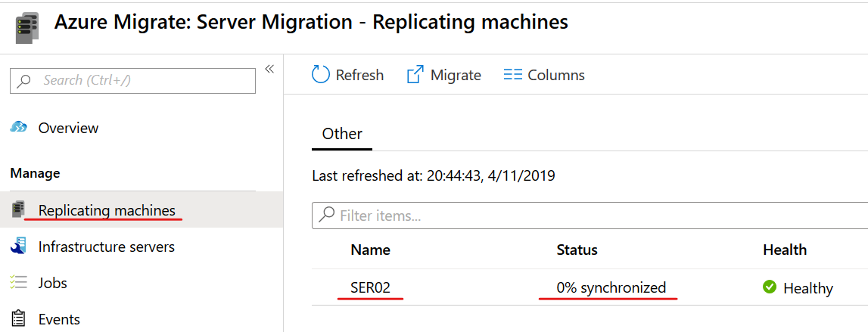Click the Migrate external-arrow icon
Image resolution: width=868 pixels, height=332 pixels.
click(x=415, y=74)
